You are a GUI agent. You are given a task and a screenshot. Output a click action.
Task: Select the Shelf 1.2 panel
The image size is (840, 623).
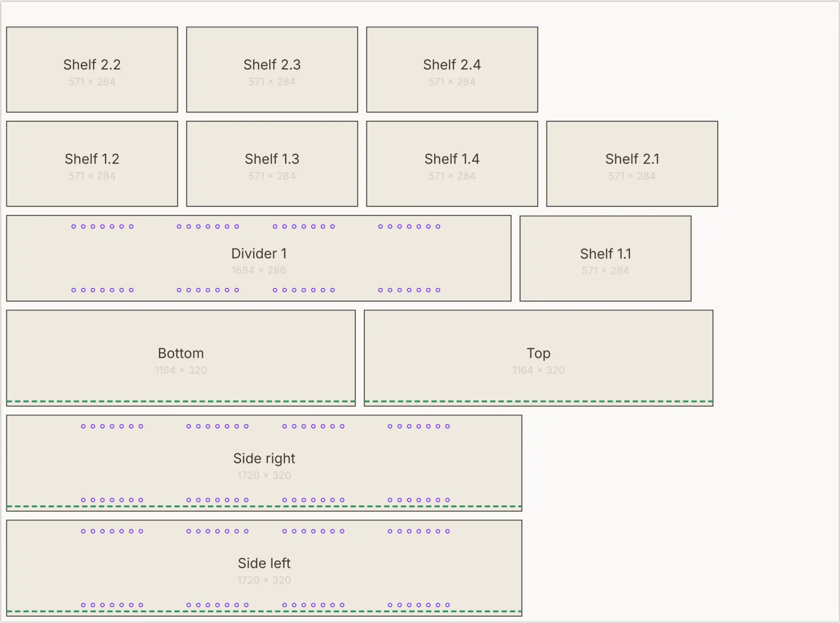pyautogui.click(x=92, y=164)
